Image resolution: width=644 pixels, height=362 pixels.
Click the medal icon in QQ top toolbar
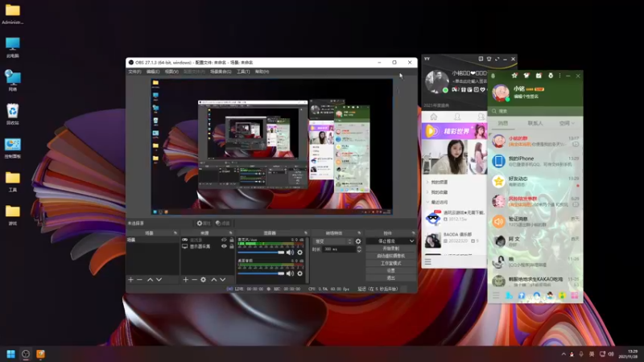point(551,76)
